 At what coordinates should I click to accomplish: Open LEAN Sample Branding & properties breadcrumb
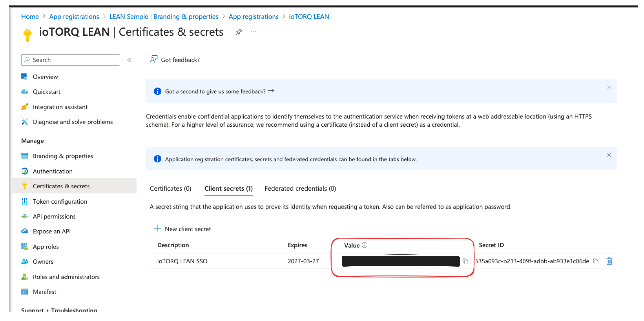tap(164, 16)
